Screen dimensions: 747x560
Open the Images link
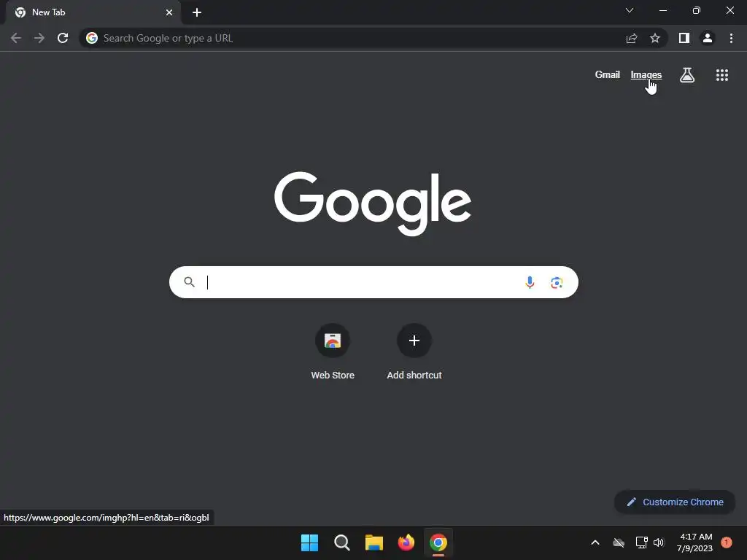tap(646, 75)
